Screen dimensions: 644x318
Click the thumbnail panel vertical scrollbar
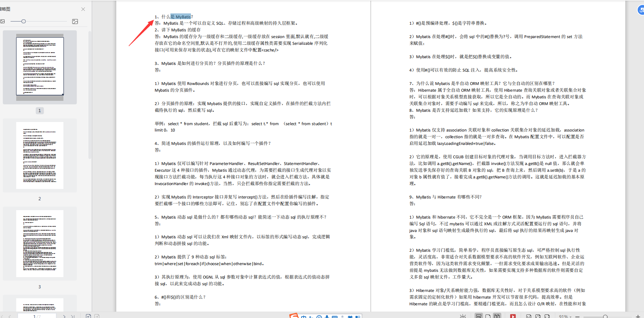[x=89, y=95]
